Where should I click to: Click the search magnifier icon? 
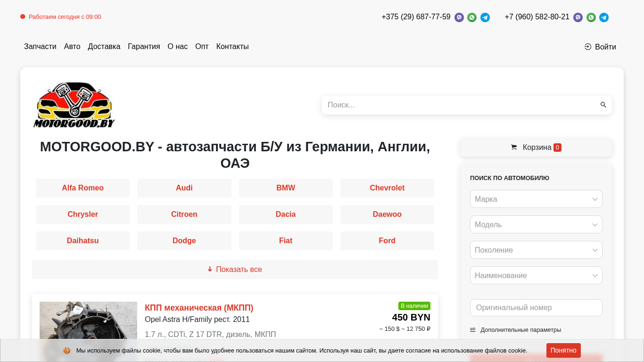tap(603, 105)
